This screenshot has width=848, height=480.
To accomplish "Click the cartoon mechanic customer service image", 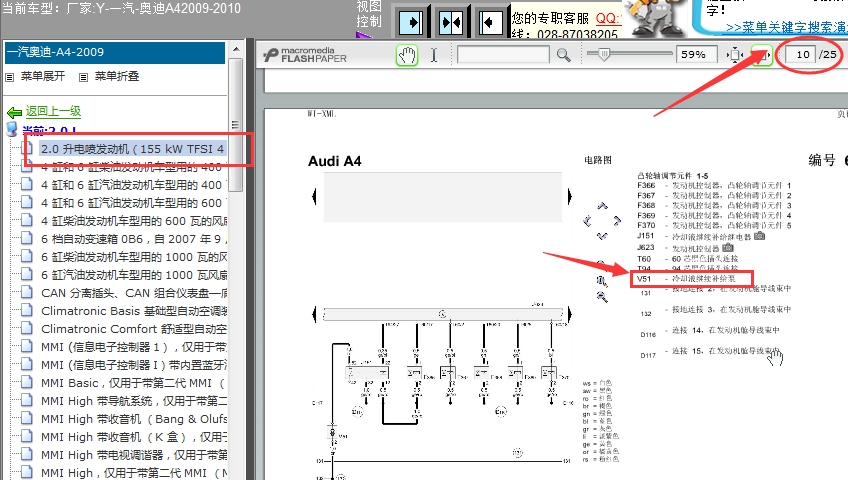I will 655,18.
